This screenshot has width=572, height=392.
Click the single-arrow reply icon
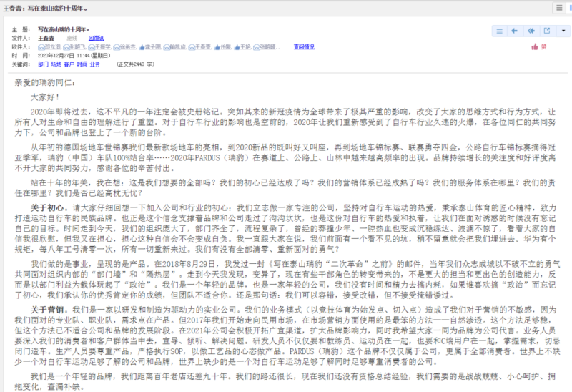click(x=515, y=31)
